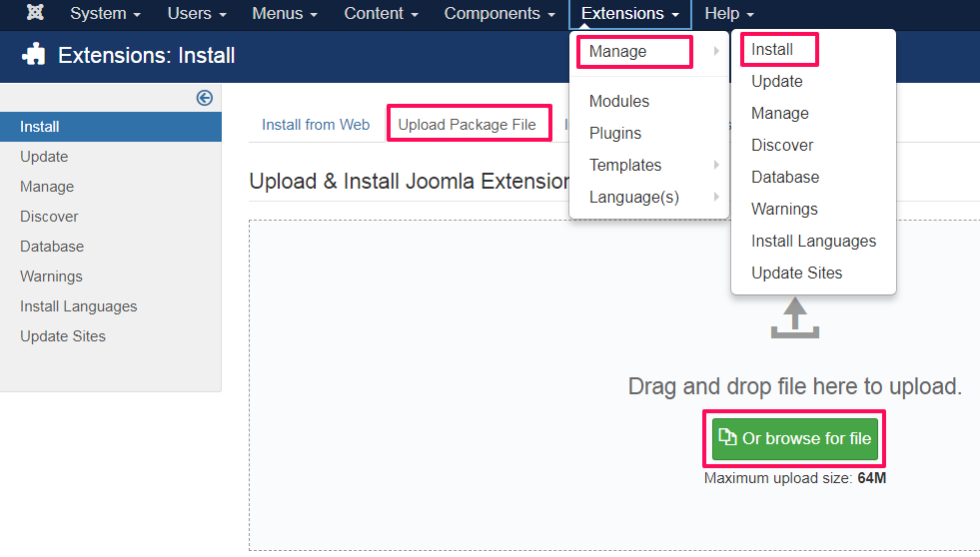Collapse the sidebar with the arrow icon
980x557 pixels.
[205, 98]
